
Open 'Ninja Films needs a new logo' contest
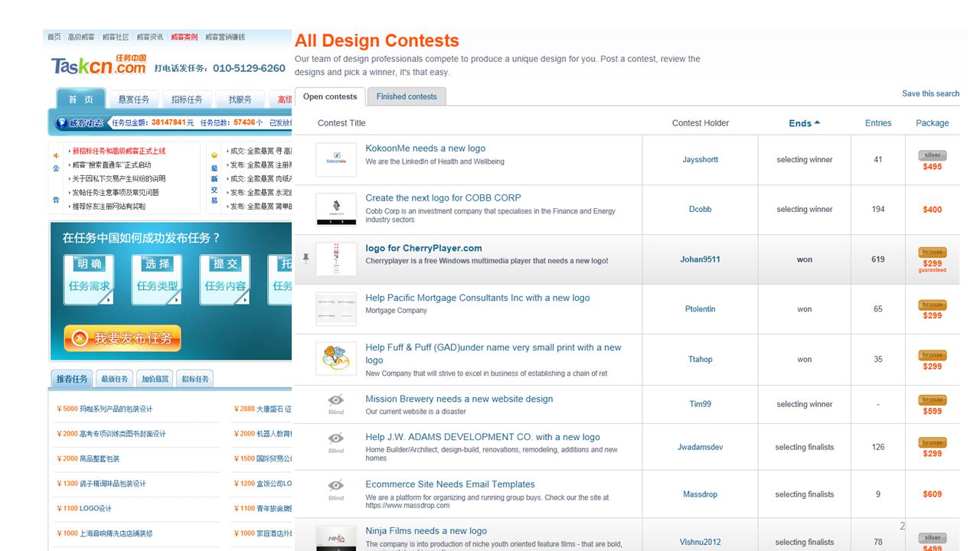426,530
